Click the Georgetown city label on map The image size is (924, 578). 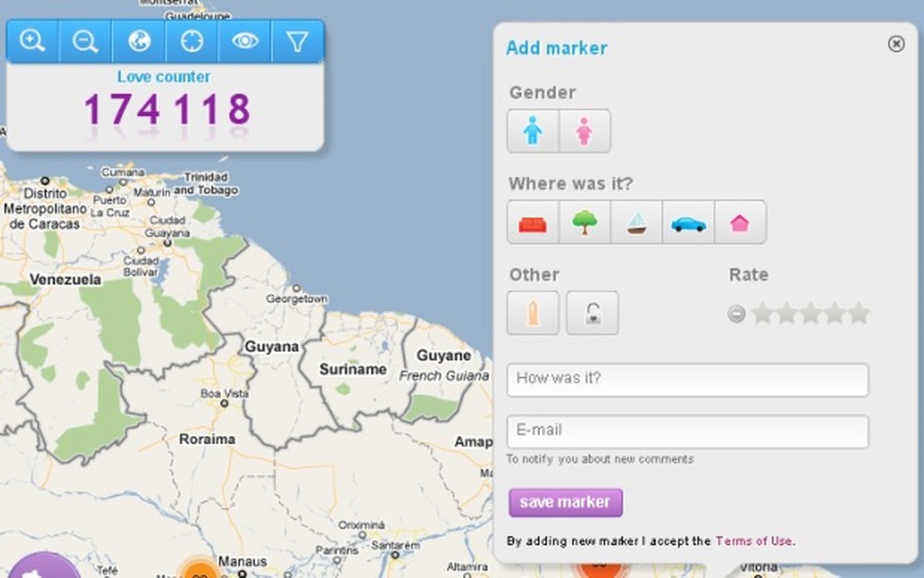pyautogui.click(x=297, y=299)
